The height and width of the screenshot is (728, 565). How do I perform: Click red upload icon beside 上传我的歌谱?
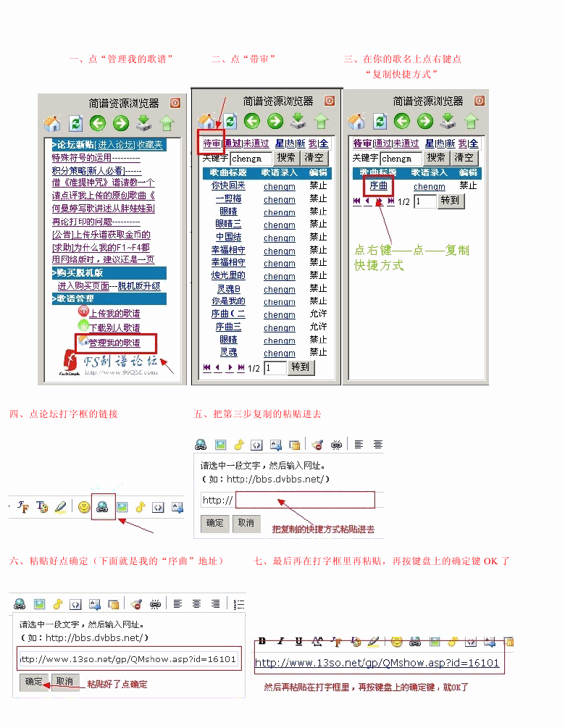click(x=83, y=311)
